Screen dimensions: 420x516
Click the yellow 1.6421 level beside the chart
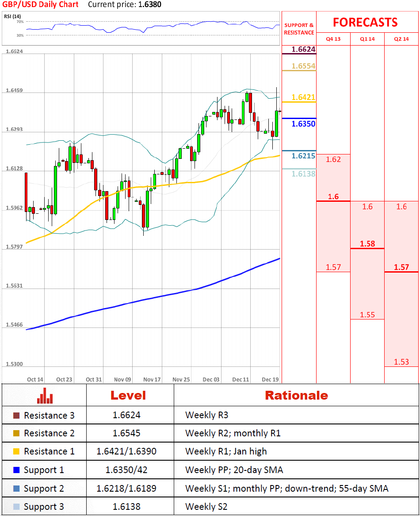[304, 97]
